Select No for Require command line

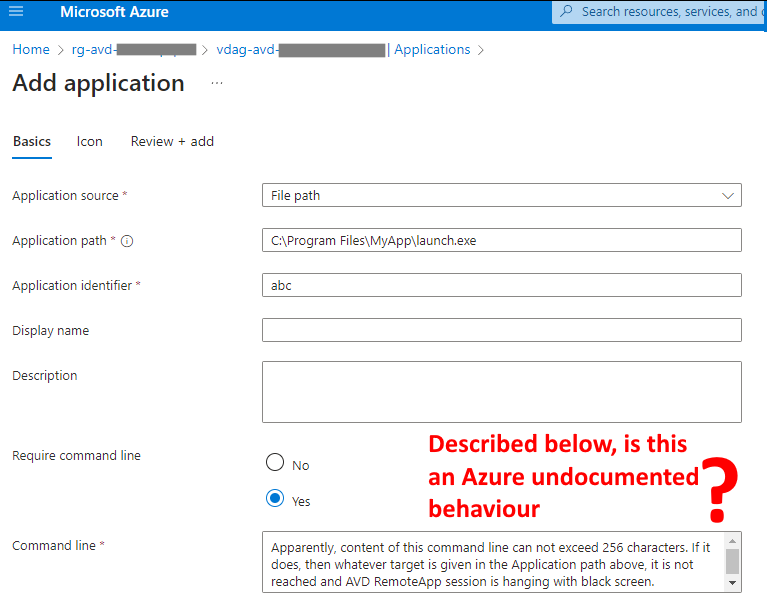point(275,462)
